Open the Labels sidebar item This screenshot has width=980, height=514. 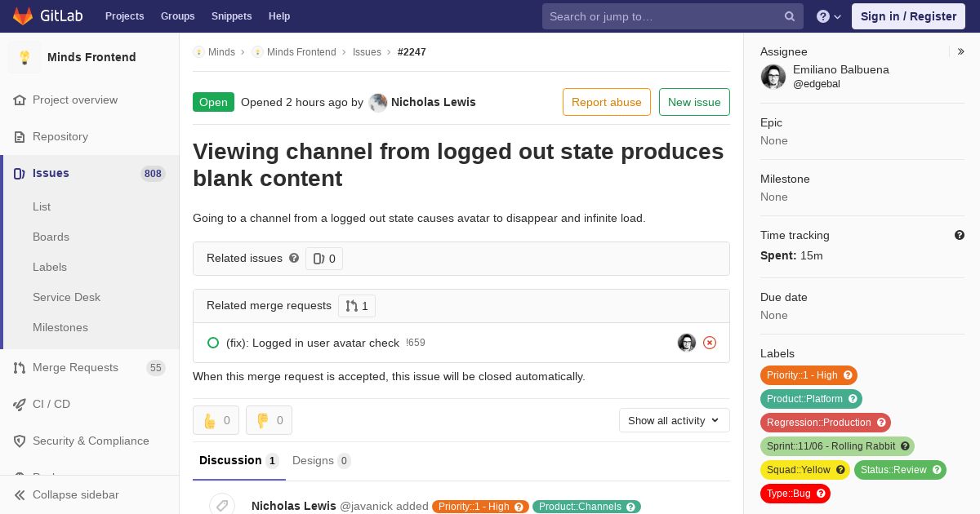(50, 267)
